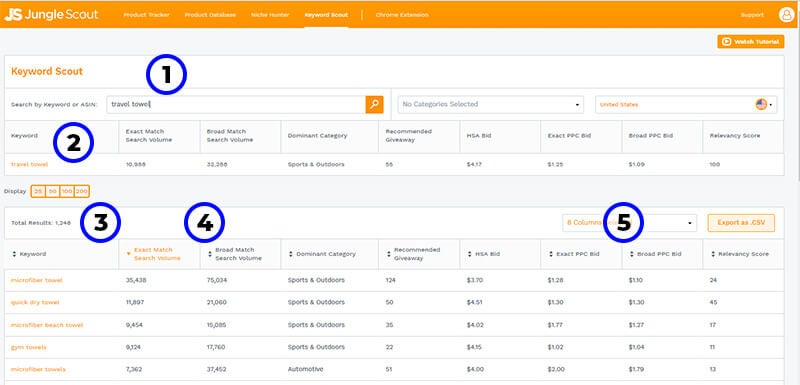Sort by Keyword column arrows
The image size is (800, 385).
(14, 254)
